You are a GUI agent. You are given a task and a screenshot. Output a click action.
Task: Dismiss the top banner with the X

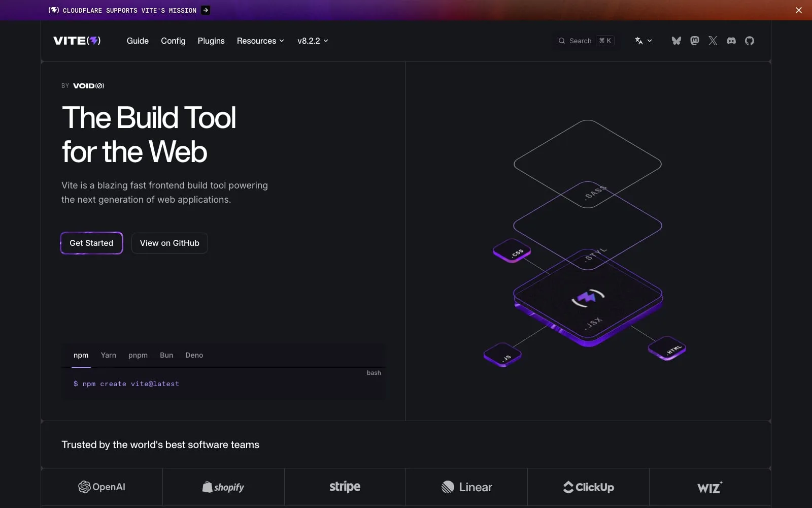click(799, 10)
